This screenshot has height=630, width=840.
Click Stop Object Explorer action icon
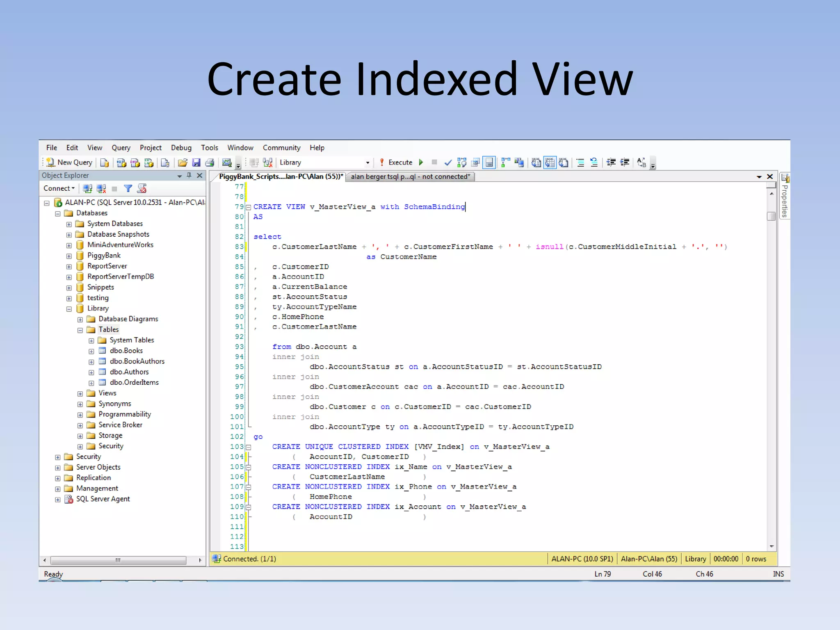coord(114,189)
